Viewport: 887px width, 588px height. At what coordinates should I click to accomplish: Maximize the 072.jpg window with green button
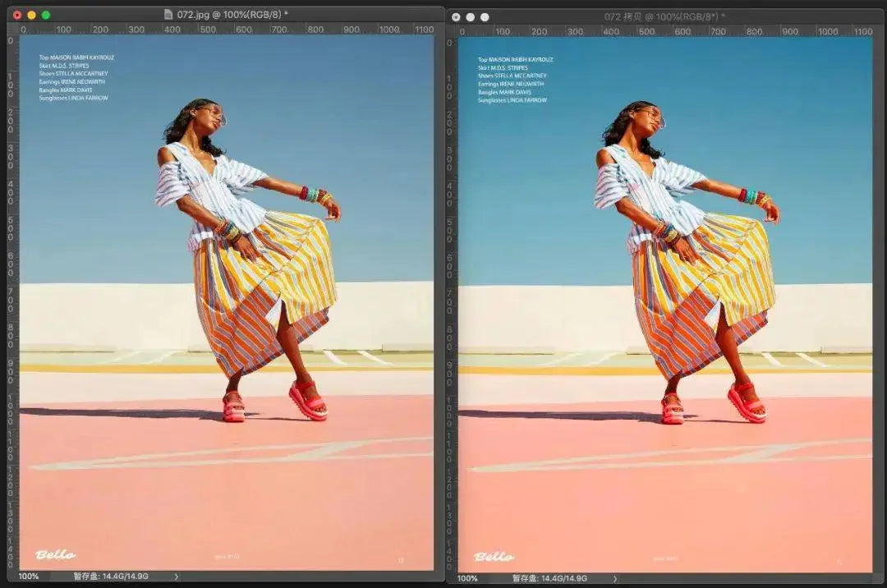(x=46, y=15)
